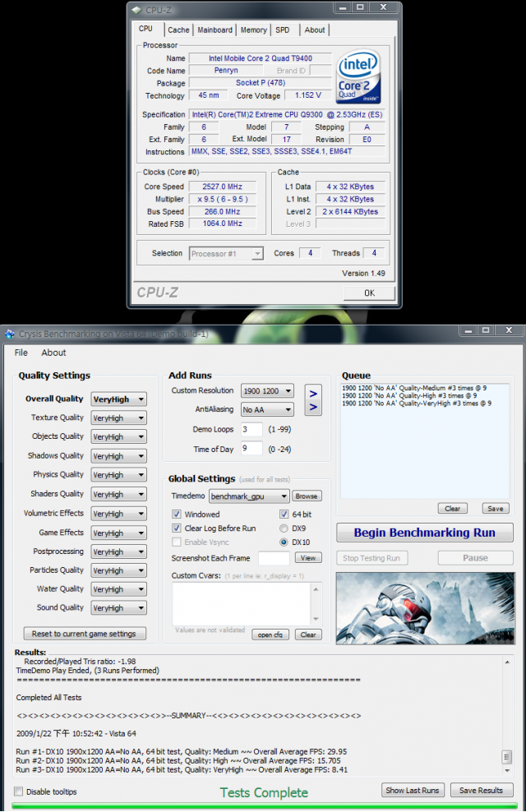Open the Texture Quality dropdown
This screenshot has width=526, height=812.
pos(118,418)
